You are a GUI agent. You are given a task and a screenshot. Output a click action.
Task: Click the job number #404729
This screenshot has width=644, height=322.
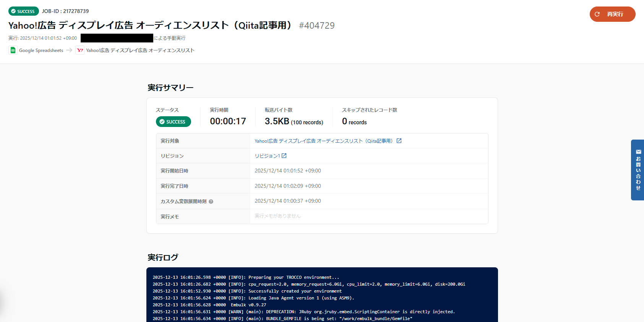[317, 26]
